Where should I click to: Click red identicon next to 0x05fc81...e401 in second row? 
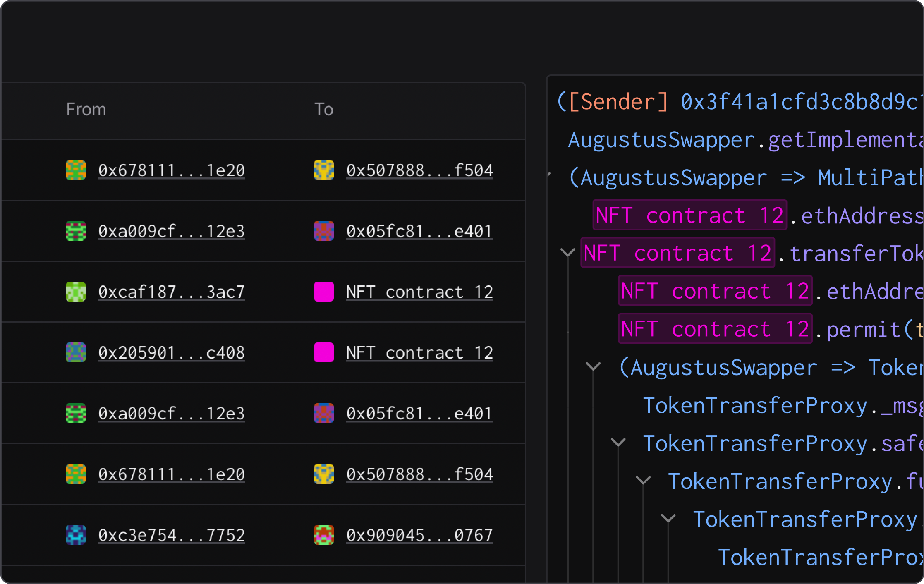[x=324, y=231]
